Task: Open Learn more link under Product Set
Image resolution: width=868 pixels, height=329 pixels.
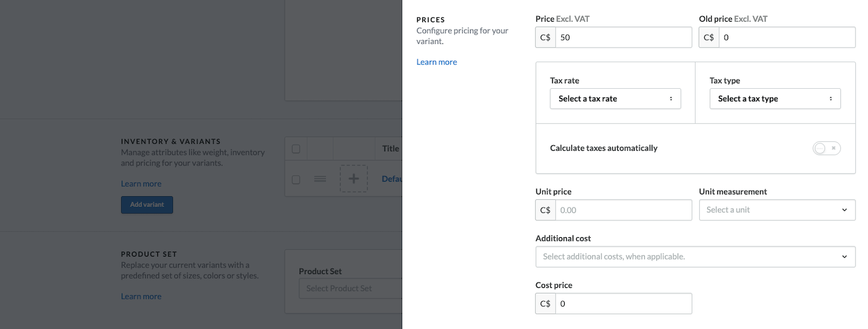Action: pyautogui.click(x=141, y=296)
